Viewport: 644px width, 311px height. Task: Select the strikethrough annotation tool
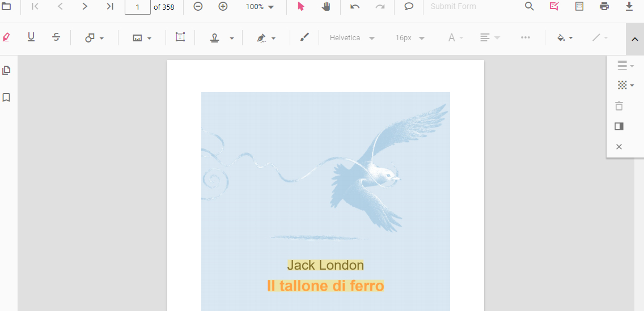[56, 37]
